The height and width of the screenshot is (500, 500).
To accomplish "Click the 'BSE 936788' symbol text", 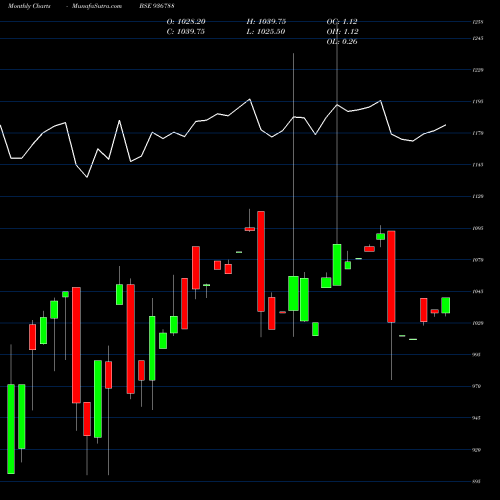I will tap(157, 6).
